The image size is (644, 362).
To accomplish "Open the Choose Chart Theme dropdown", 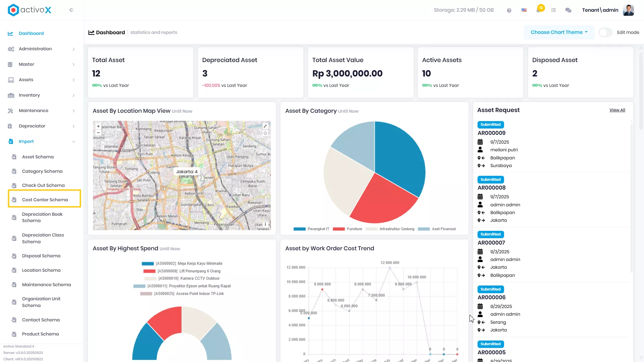I will pos(559,33).
